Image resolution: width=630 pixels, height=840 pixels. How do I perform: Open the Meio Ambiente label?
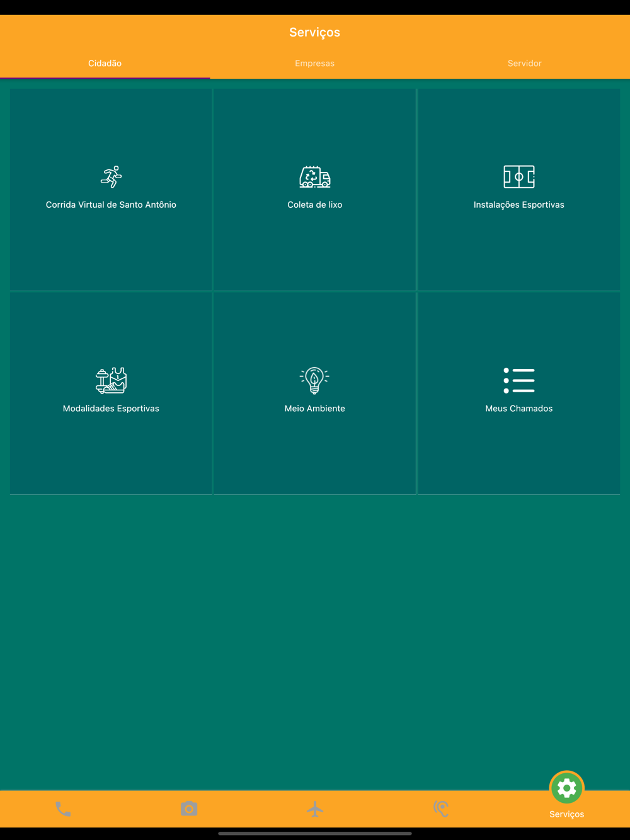(315, 409)
